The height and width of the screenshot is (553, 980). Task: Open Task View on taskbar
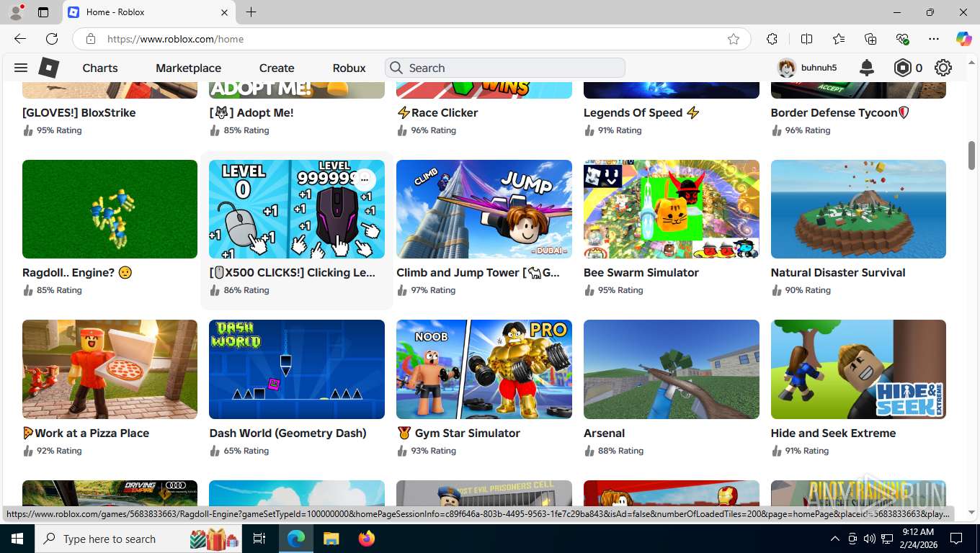click(259, 539)
